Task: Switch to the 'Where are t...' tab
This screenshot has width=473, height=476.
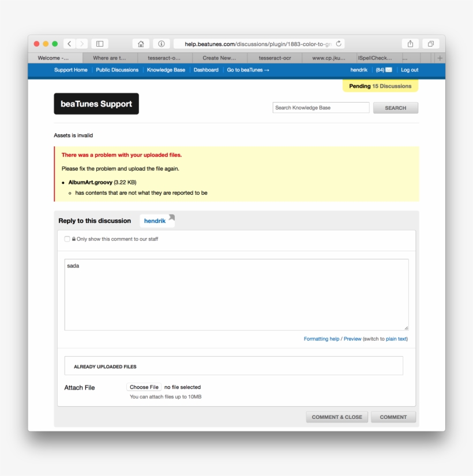Action: (x=110, y=58)
